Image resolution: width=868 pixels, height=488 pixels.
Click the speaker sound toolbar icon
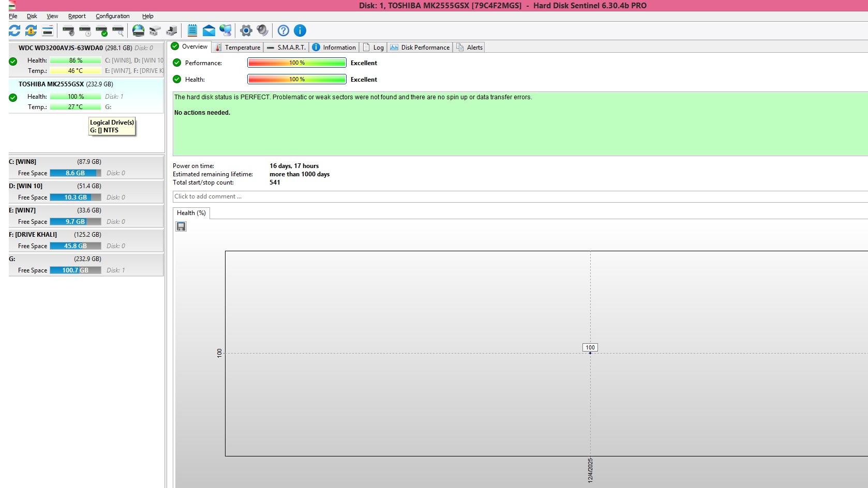point(263,30)
